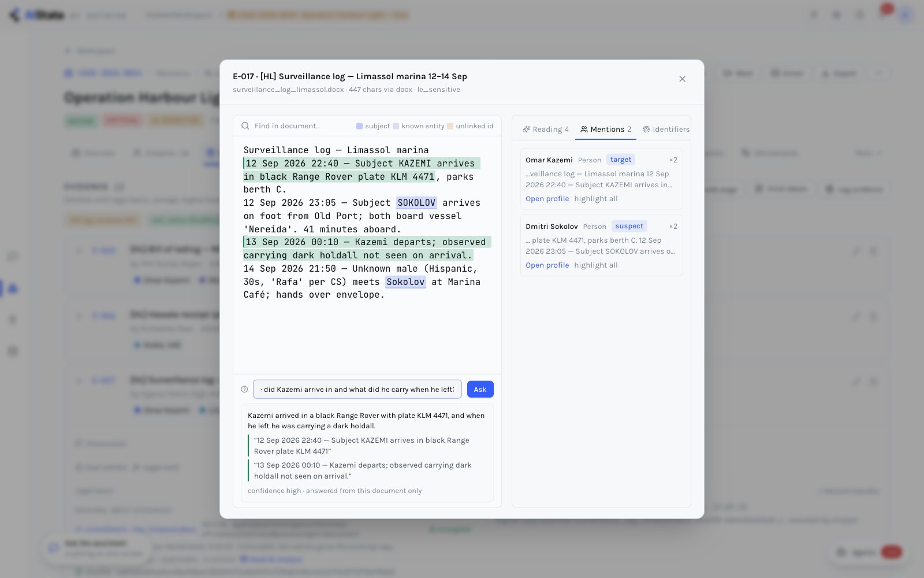Click the magnifier icon in Find in document
Image resolution: width=924 pixels, height=578 pixels.
coord(245,126)
